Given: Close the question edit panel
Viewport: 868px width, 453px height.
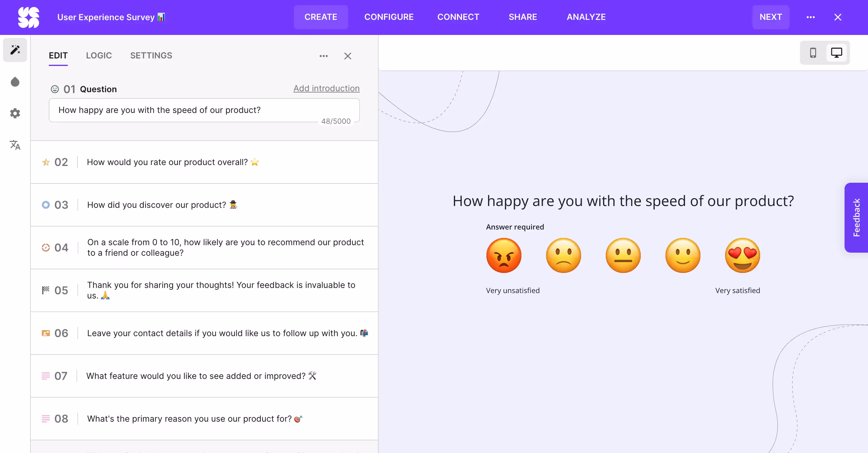Looking at the screenshot, I should tap(348, 56).
